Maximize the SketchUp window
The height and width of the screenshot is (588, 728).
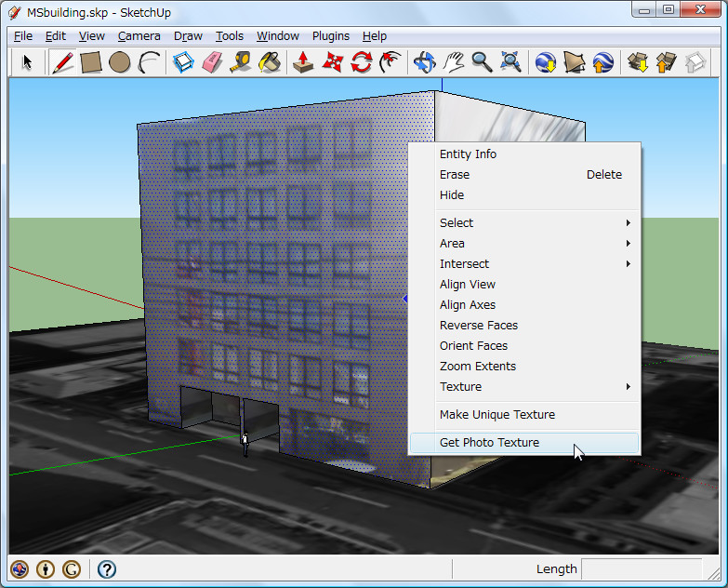click(x=668, y=9)
